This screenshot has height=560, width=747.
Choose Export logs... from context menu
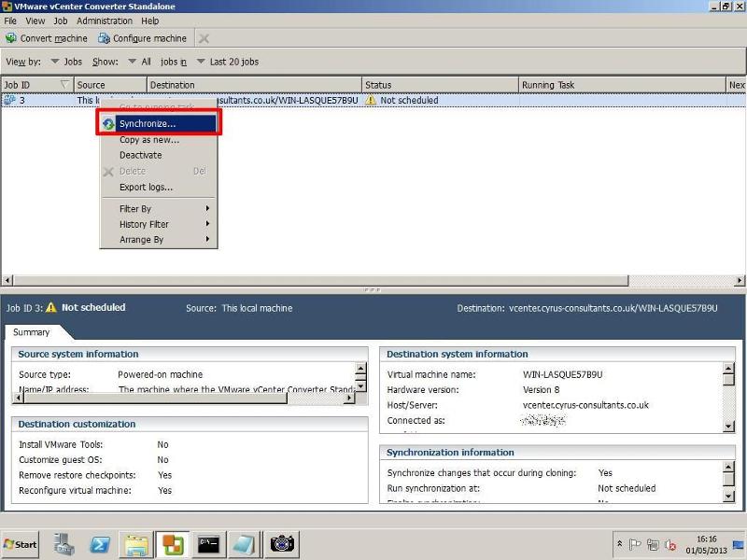tap(158, 188)
